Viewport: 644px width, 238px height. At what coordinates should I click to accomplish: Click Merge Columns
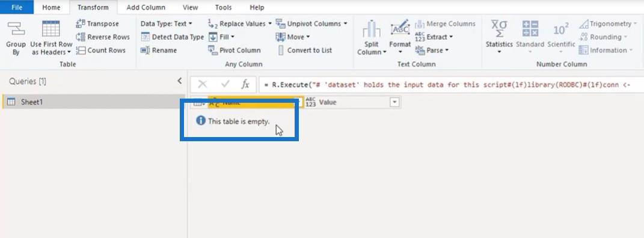pyautogui.click(x=445, y=24)
